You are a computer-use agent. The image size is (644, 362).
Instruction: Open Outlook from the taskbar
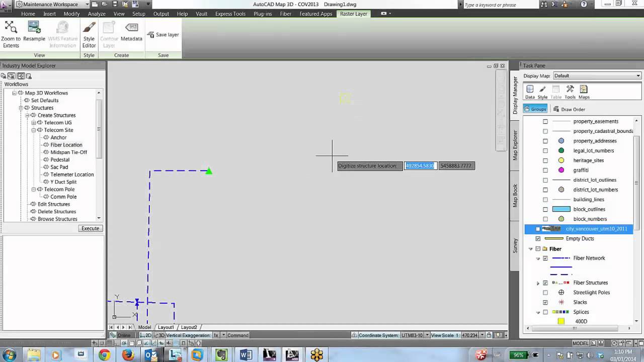tap(151, 355)
